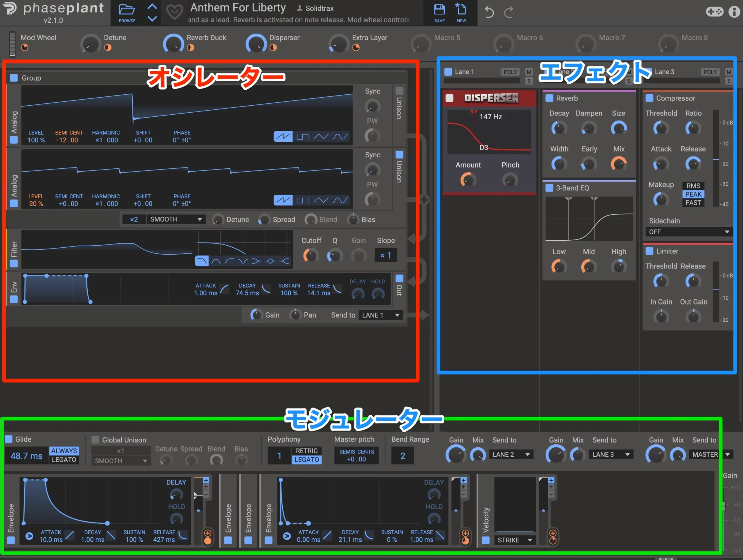Choose the band-pass filter shape icon
The width and height of the screenshot is (743, 560).
tap(216, 261)
